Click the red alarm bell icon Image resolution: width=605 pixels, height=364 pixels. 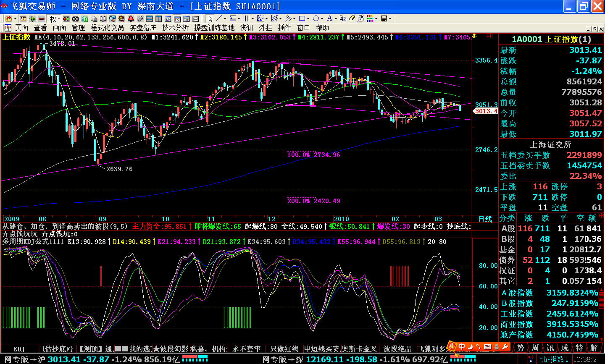coord(131,19)
